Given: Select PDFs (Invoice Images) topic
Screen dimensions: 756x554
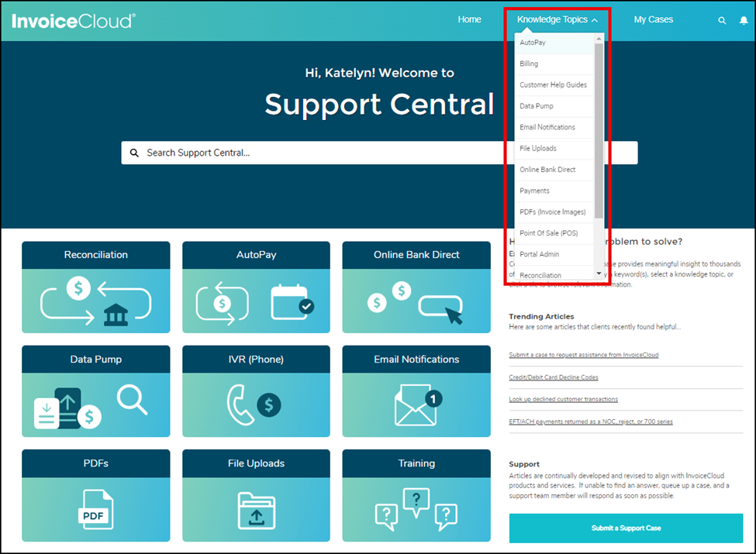Looking at the screenshot, I should tap(554, 212).
